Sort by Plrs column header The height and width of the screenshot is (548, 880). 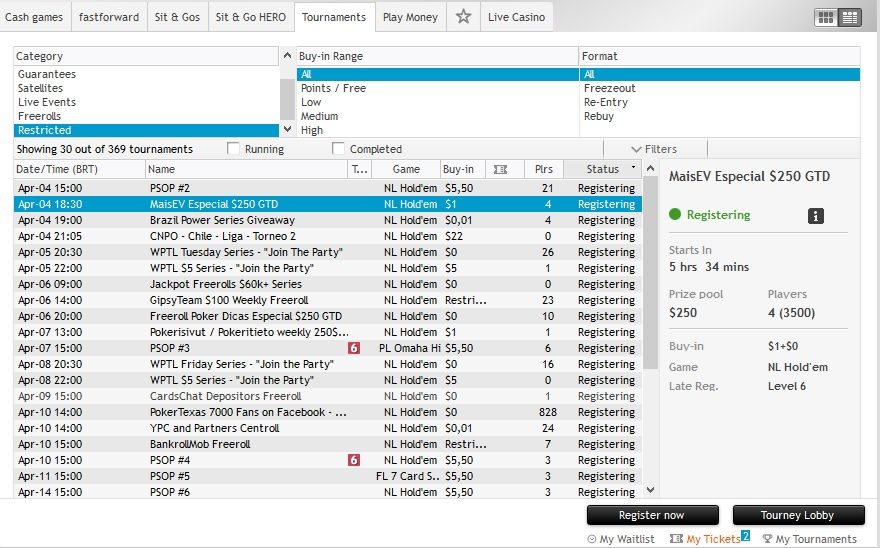pos(544,169)
